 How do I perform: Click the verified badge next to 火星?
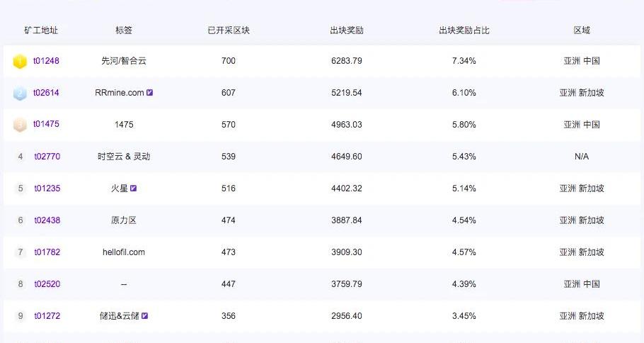click(133, 189)
